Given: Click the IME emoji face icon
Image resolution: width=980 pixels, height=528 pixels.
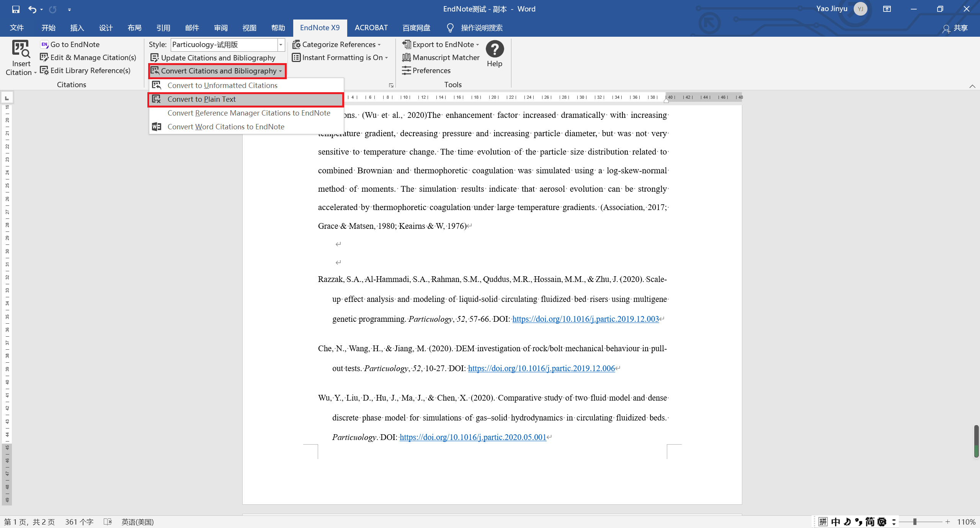Looking at the screenshot, I should [x=882, y=522].
